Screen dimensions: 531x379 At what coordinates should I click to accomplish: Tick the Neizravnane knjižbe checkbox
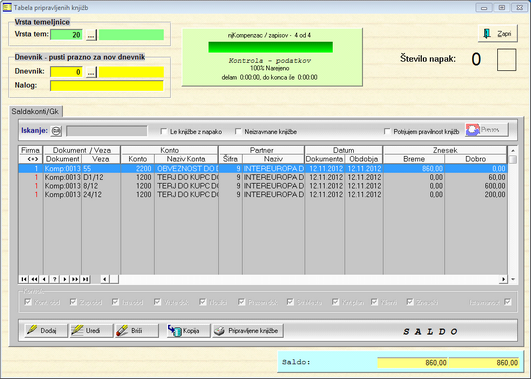[238, 131]
